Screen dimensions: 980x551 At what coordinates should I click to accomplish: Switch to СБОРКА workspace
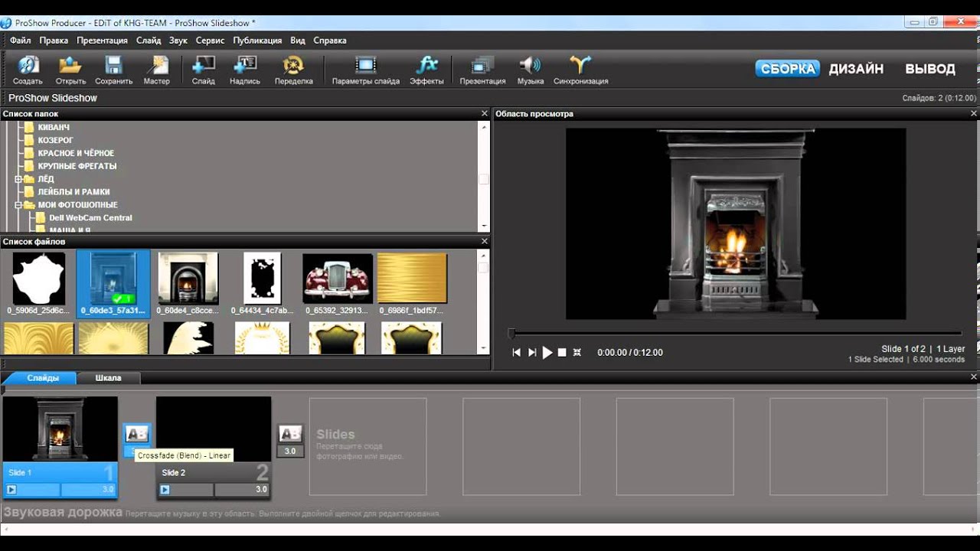pos(788,69)
